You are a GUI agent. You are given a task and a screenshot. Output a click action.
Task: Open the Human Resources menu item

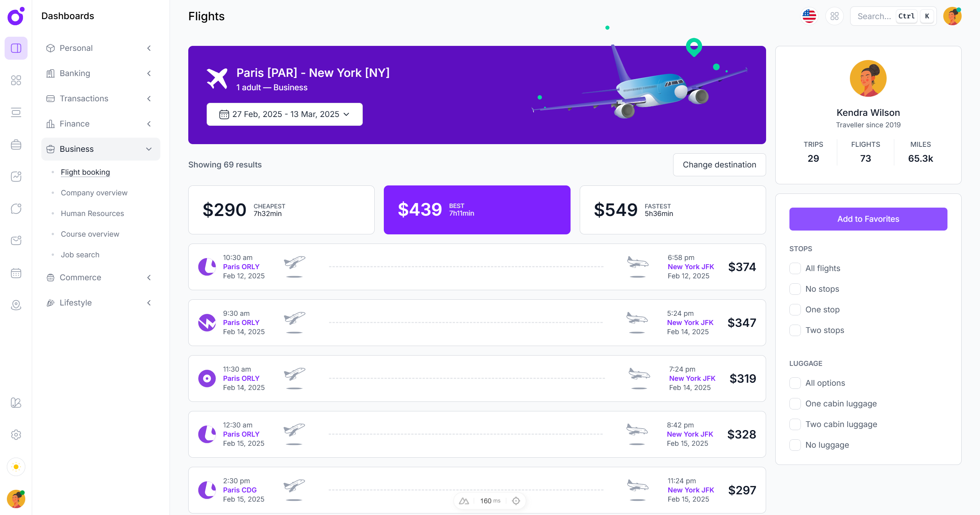[x=92, y=213]
